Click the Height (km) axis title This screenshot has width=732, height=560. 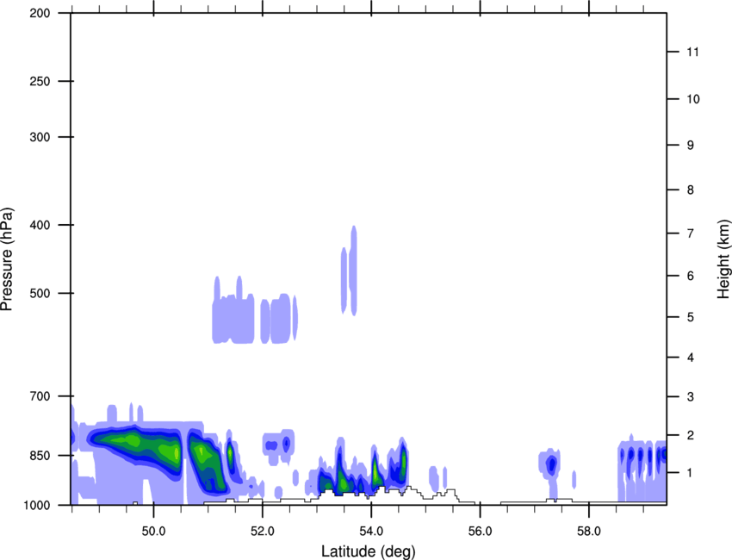point(723,259)
